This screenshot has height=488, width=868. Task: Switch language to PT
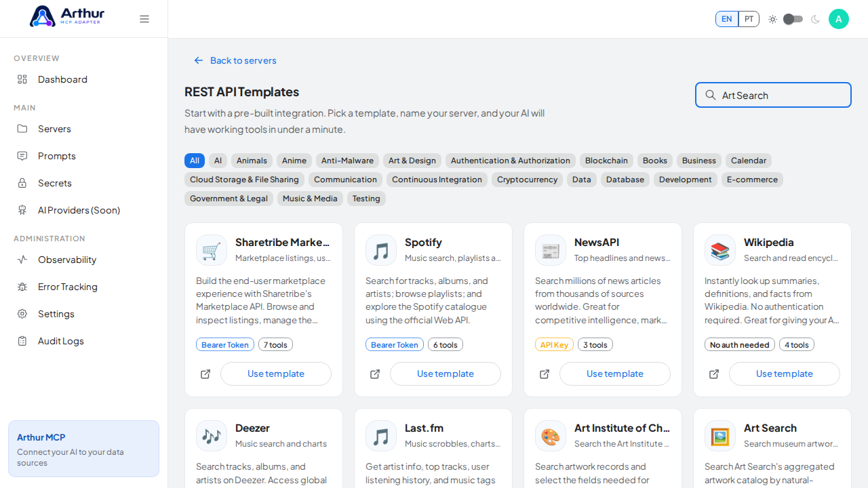(749, 19)
